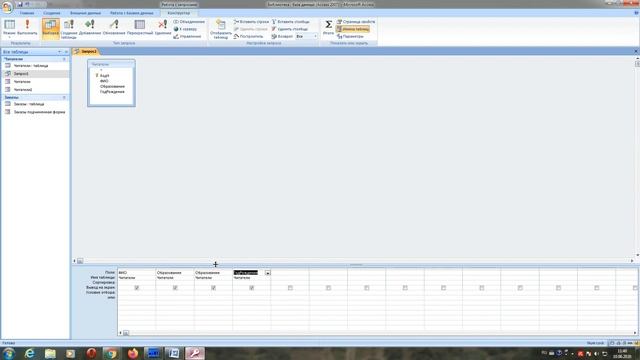
Task: Check Вывод на экран in fifth grid column
Action: [290, 288]
